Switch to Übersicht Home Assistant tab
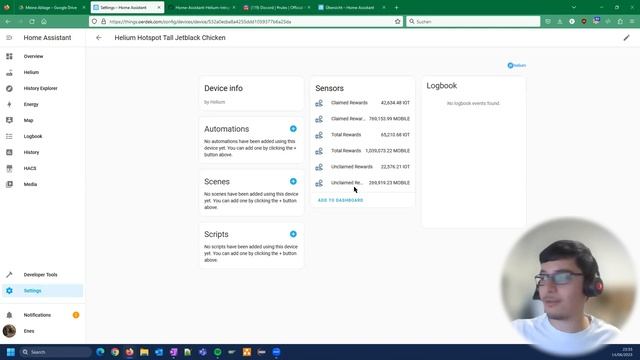This screenshot has height=360, width=640. [x=352, y=7]
